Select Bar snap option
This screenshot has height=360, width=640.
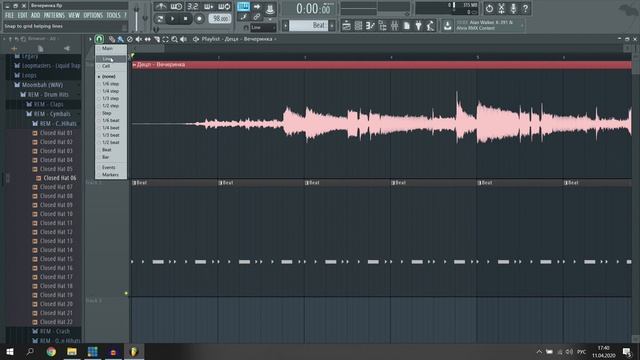pyautogui.click(x=106, y=157)
